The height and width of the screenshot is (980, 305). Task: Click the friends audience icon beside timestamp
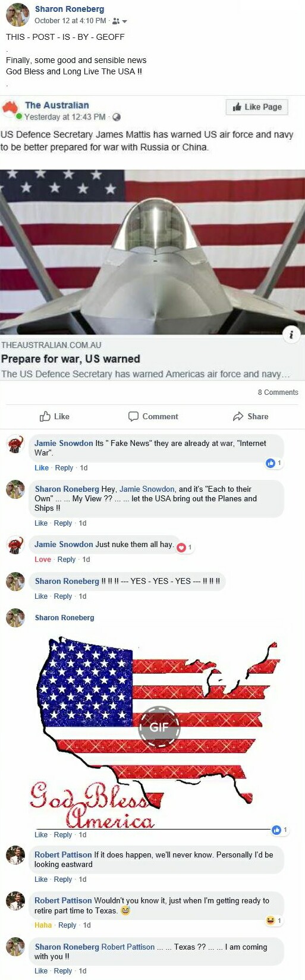[115, 21]
